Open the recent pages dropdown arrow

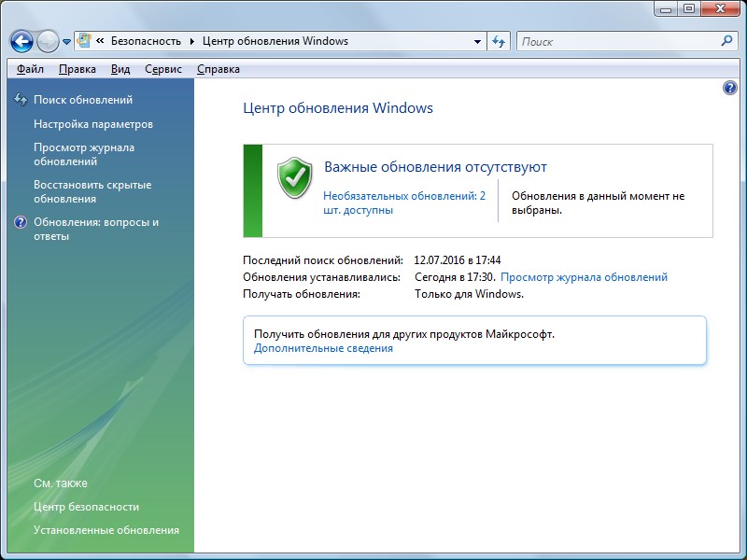[67, 42]
